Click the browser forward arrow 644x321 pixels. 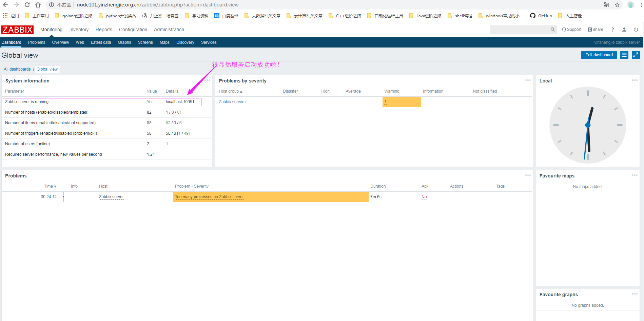16,5
